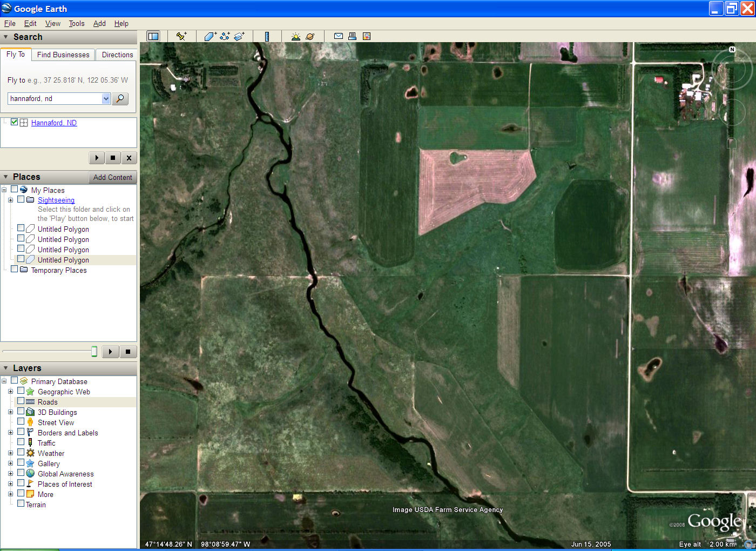Check the My Places checkbox
This screenshot has width=756, height=551.
point(14,189)
